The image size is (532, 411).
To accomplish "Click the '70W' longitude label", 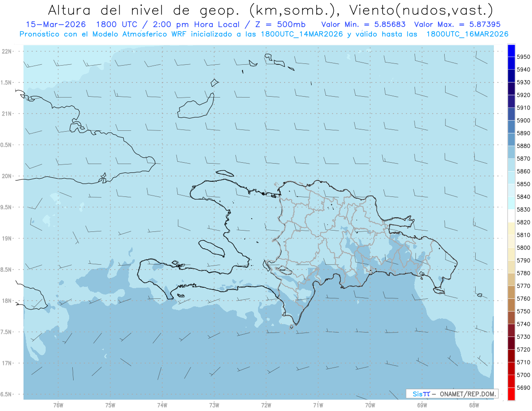I will point(370,405).
